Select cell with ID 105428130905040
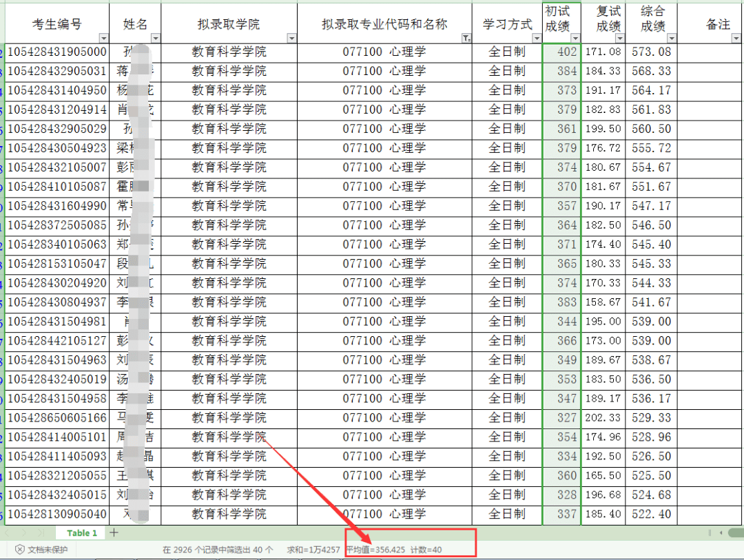 click(x=57, y=515)
